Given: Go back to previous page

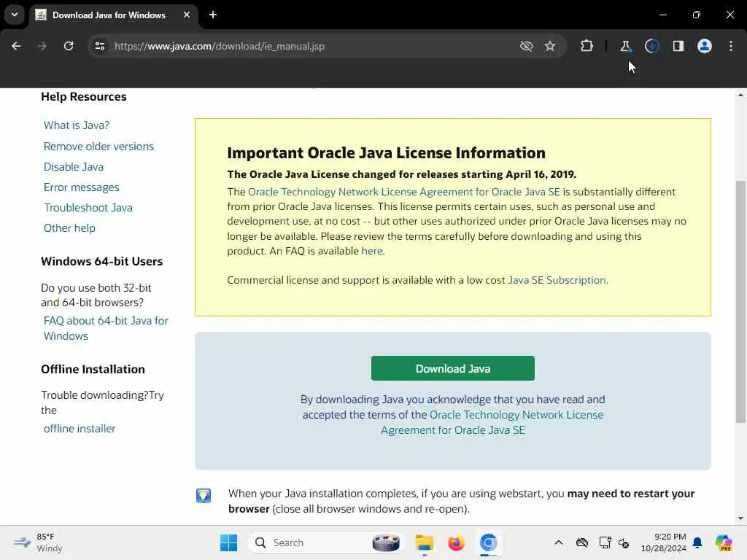Looking at the screenshot, I should pos(16,46).
